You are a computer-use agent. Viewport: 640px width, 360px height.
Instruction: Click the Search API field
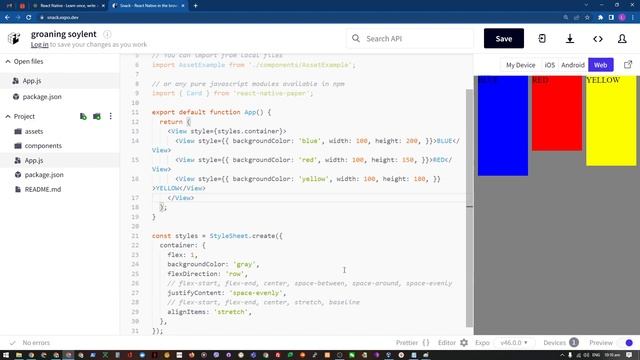point(410,38)
